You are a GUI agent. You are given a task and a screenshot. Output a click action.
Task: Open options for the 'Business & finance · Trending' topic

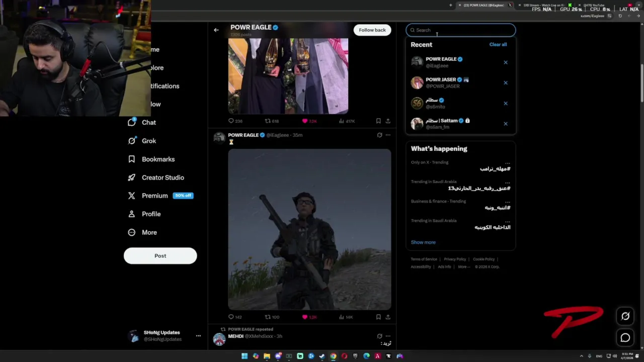pyautogui.click(x=508, y=201)
